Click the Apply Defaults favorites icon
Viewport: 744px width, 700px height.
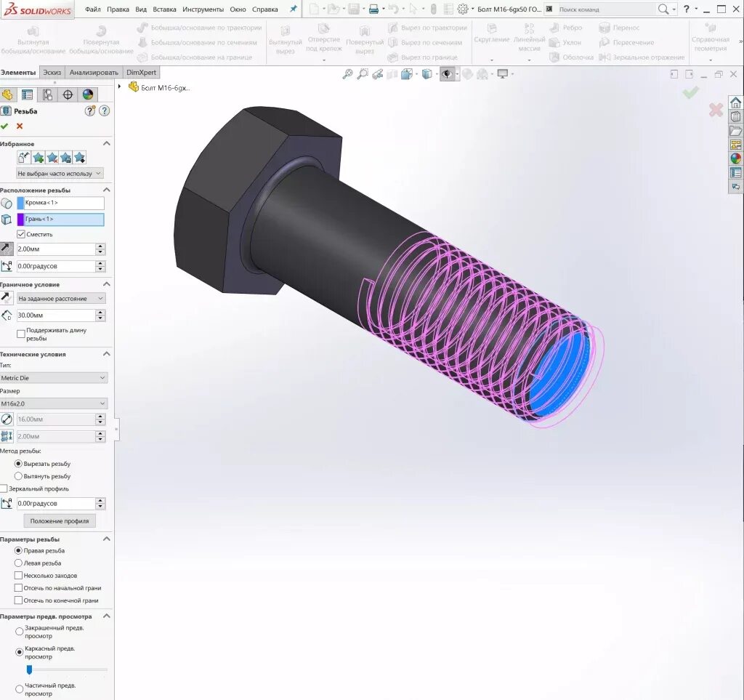(24, 158)
